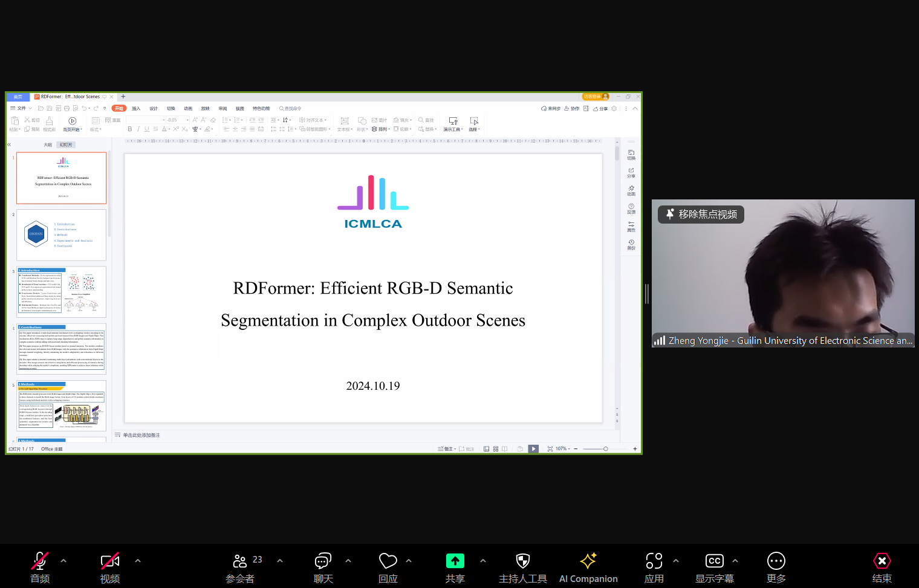Click the 协作 collaborate button
This screenshot has height=588, width=919.
[x=572, y=109]
